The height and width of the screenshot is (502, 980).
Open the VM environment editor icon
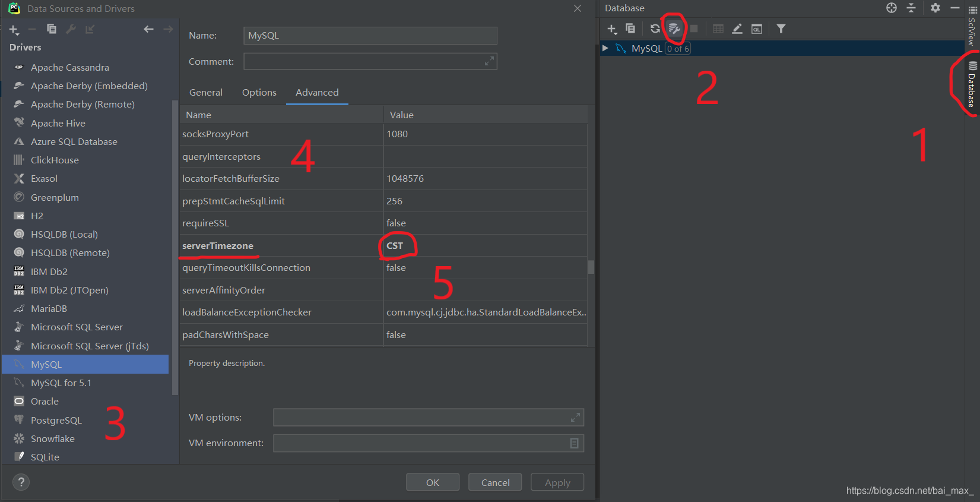574,443
